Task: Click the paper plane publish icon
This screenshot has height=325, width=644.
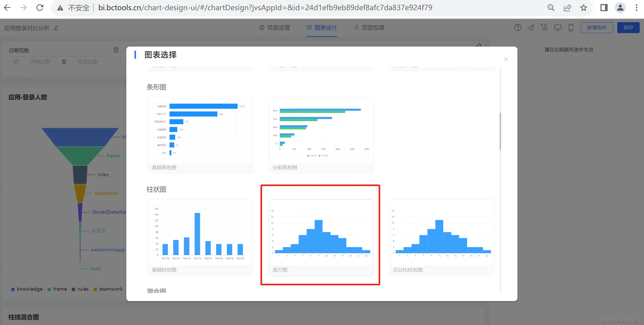Action: [531, 27]
